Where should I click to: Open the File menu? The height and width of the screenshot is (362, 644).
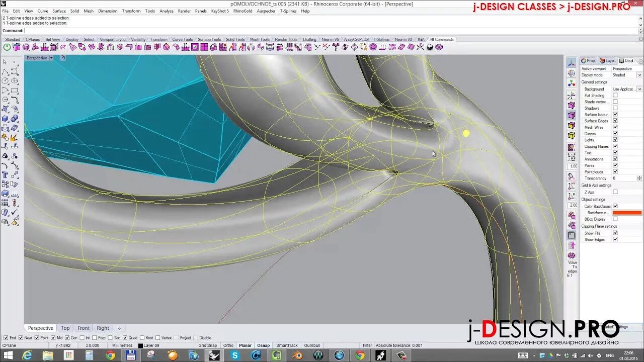(5, 11)
